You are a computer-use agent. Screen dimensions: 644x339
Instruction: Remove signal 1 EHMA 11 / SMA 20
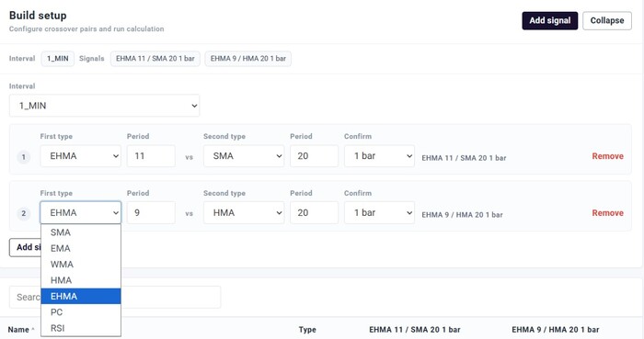[x=607, y=156]
